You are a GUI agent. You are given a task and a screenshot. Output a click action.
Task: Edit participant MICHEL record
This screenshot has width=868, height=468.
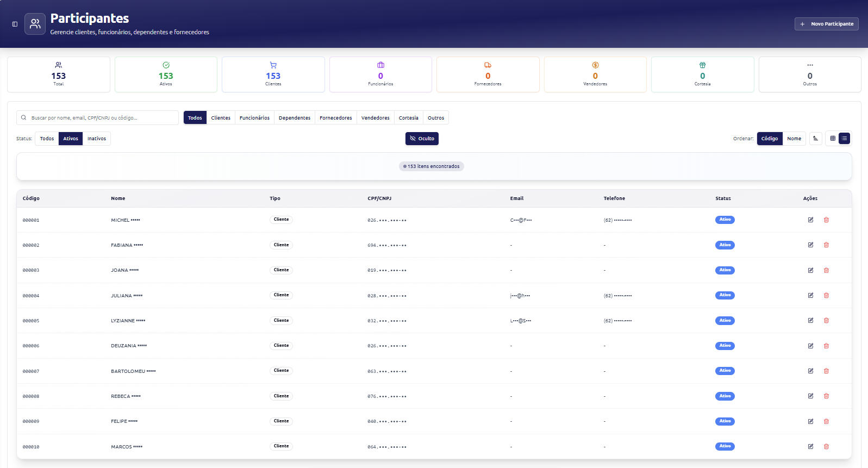pyautogui.click(x=810, y=220)
